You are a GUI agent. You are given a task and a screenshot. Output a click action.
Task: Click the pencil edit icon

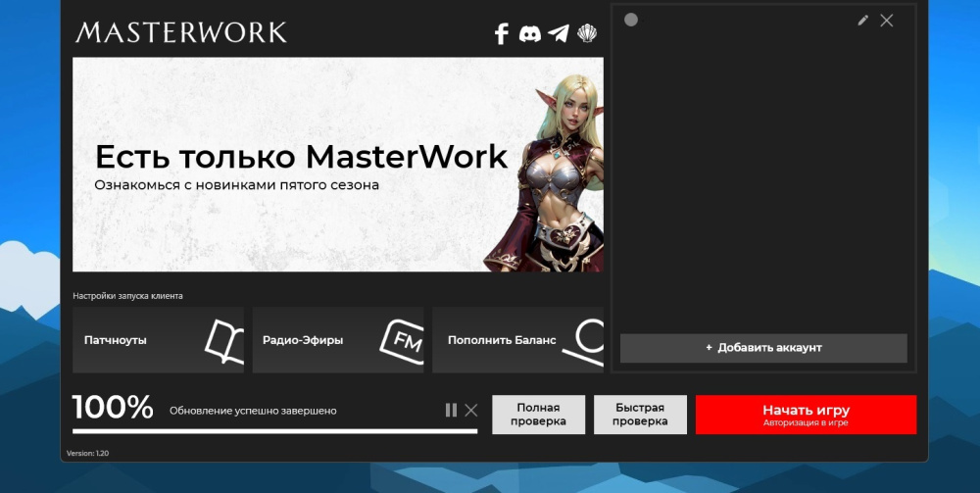tap(862, 20)
